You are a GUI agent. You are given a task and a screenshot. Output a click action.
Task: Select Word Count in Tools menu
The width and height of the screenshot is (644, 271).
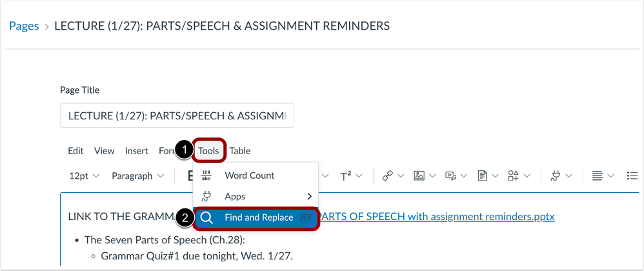256,176
